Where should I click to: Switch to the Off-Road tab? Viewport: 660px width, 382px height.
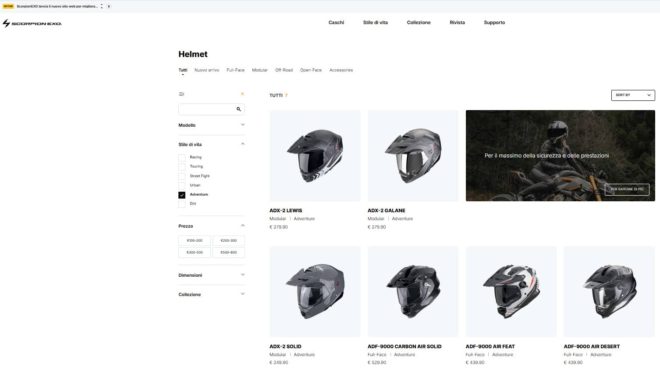pos(284,70)
